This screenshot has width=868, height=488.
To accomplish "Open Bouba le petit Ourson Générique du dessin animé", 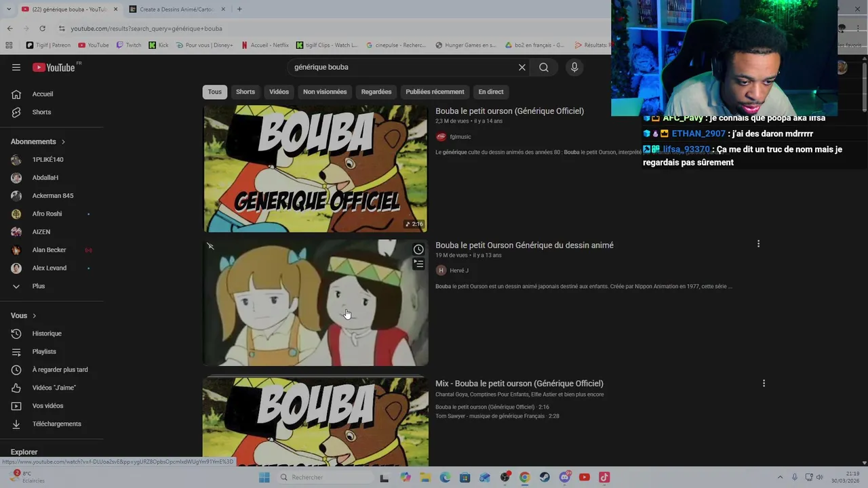I will point(524,245).
